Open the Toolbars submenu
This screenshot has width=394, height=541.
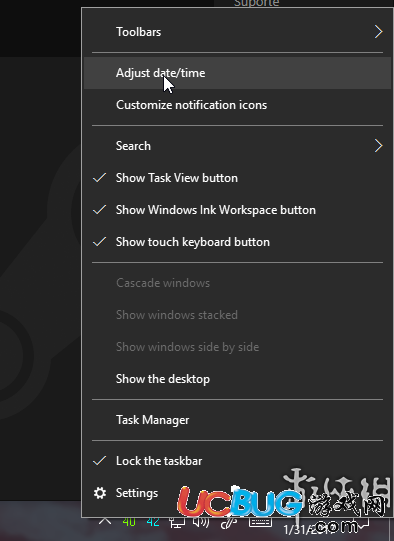(x=237, y=32)
